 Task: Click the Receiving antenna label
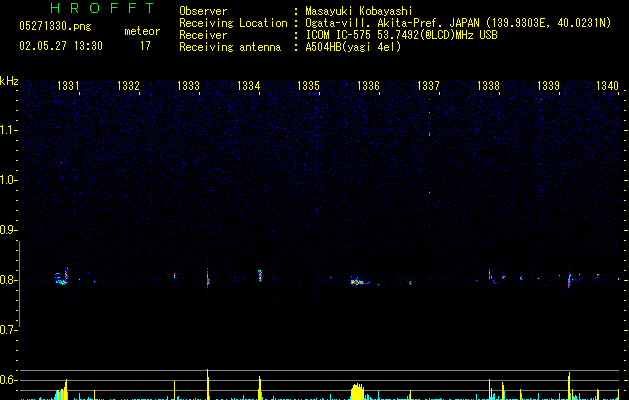(230, 47)
